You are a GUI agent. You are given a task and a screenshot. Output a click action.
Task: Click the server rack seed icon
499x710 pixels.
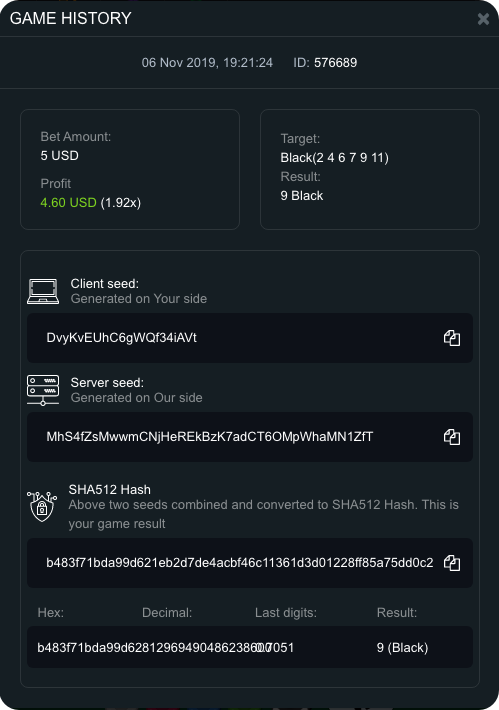click(43, 390)
